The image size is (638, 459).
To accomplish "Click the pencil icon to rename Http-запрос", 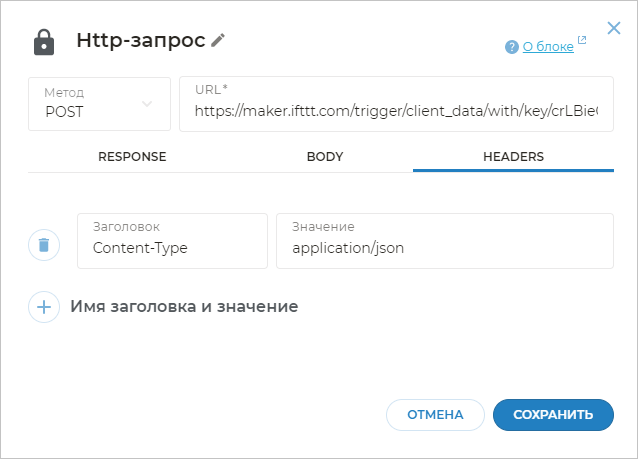I will tap(219, 40).
